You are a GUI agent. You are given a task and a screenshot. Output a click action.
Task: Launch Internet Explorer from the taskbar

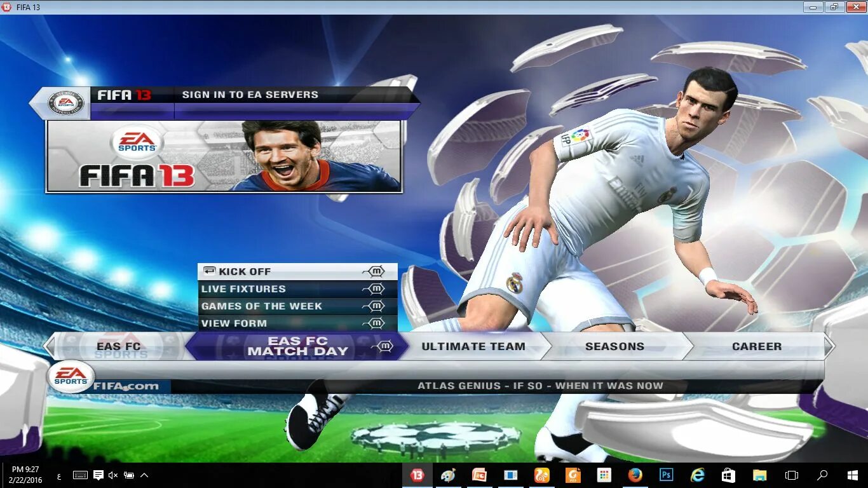pyautogui.click(x=697, y=475)
